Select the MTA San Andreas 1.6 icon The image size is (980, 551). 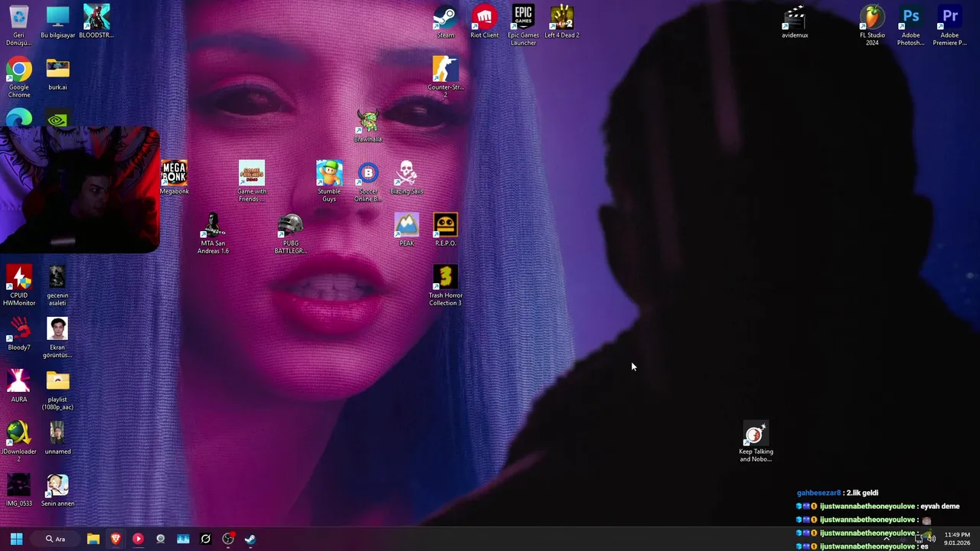click(212, 233)
